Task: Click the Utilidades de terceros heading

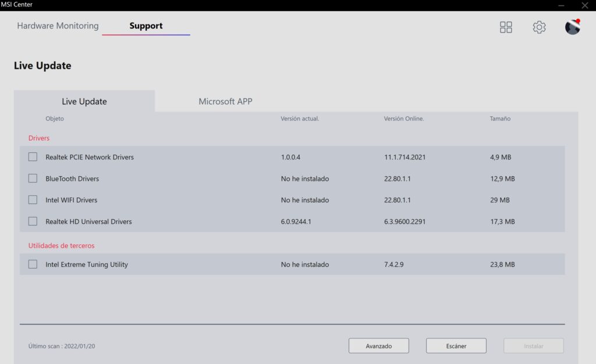Action: click(x=61, y=245)
